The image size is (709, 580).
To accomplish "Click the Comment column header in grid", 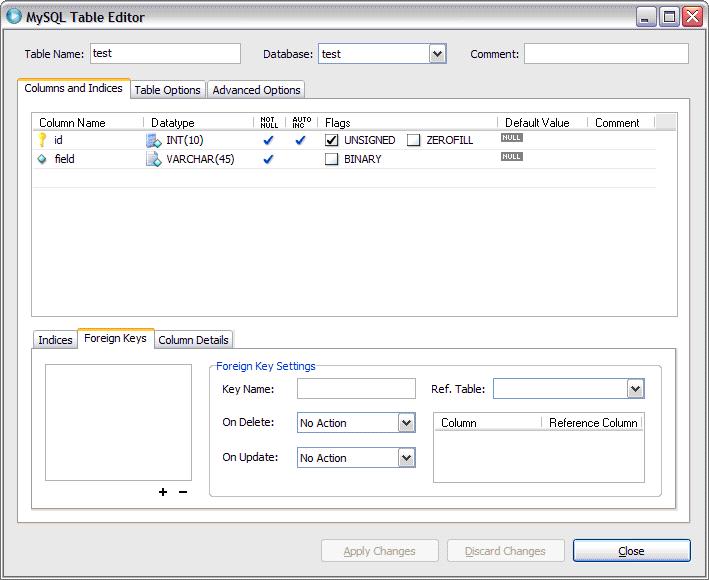I will click(621, 123).
